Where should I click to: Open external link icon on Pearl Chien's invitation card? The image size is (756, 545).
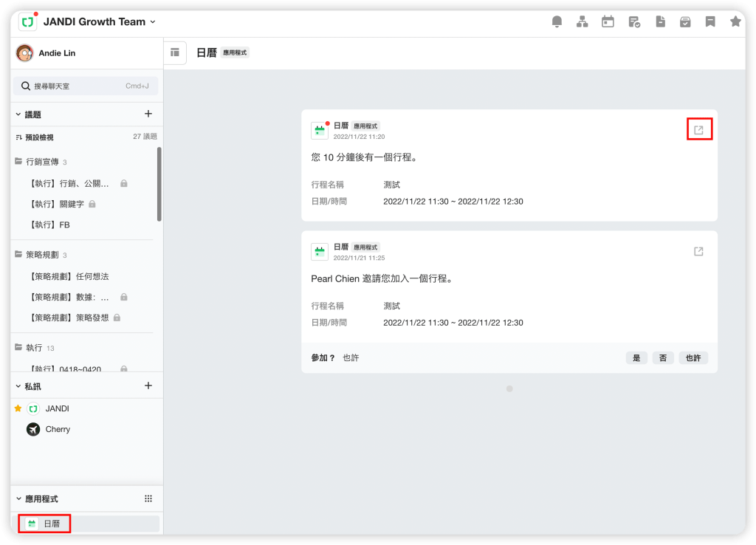[698, 251]
